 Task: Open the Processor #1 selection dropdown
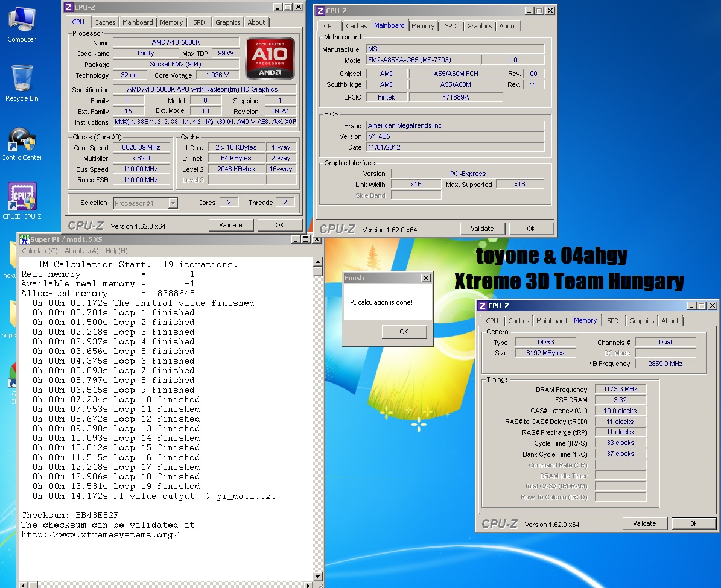[x=173, y=203]
